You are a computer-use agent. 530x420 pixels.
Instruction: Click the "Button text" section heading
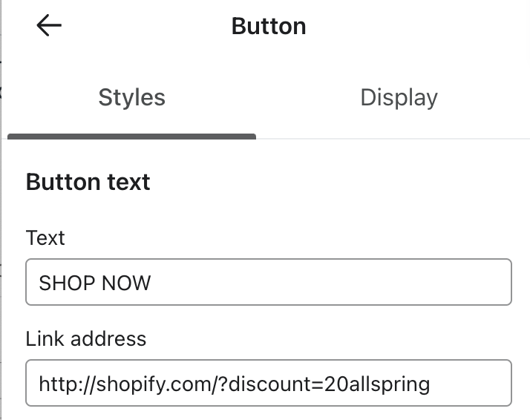pyautogui.click(x=88, y=182)
